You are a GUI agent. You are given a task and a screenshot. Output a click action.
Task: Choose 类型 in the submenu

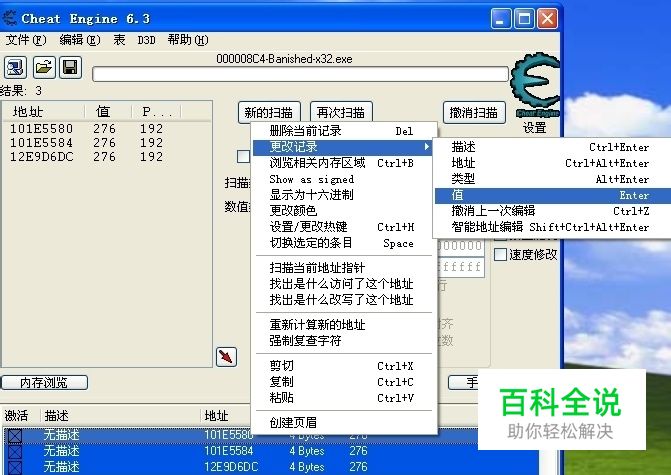tap(552, 179)
